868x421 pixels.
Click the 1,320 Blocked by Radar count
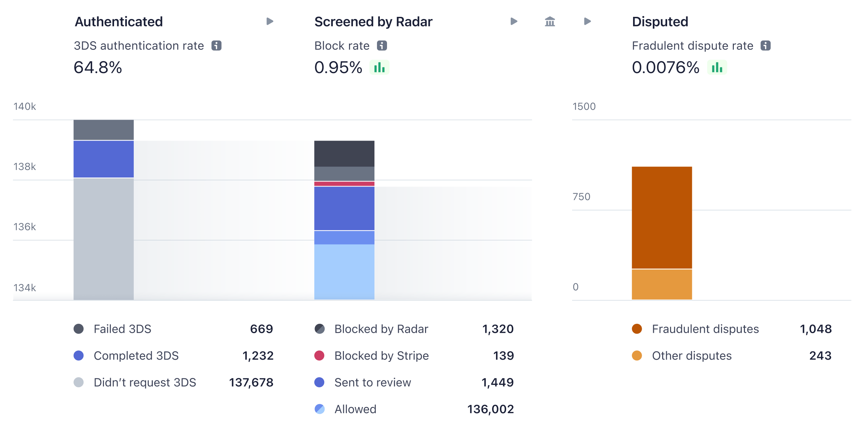click(498, 329)
